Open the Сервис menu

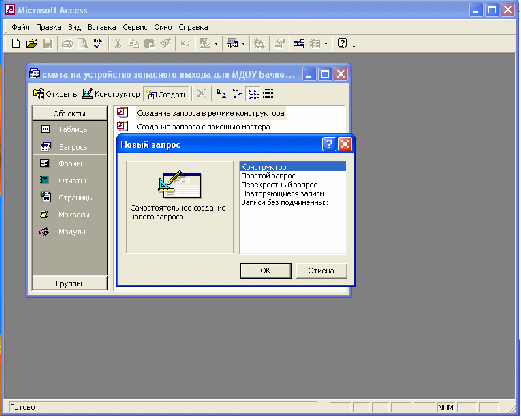point(135,27)
